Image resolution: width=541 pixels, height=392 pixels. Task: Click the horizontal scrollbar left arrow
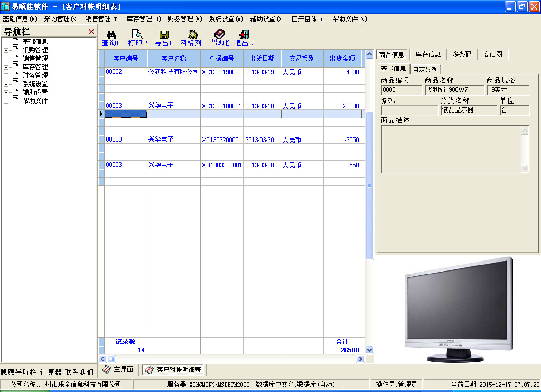coord(102,359)
